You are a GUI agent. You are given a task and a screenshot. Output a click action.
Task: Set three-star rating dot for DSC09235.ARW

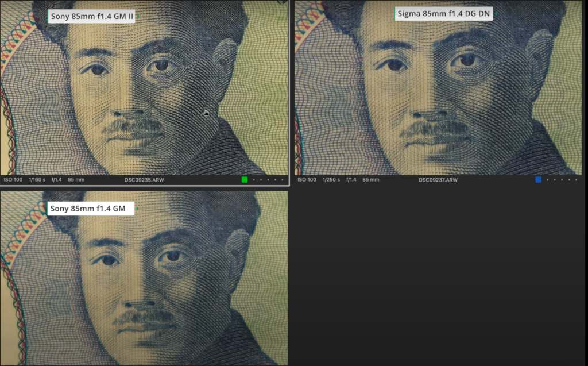coord(268,180)
